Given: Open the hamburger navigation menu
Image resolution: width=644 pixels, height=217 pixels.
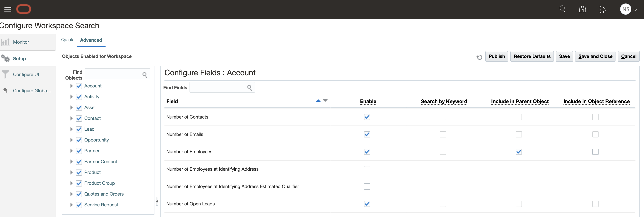Looking at the screenshot, I should [x=8, y=9].
